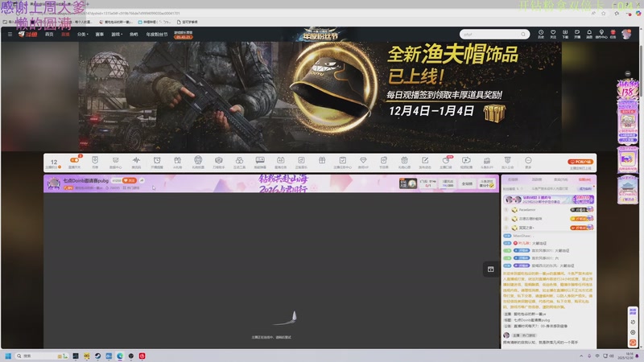Open the alarm clock icon in streamer toolbar
644x362 pixels.
click(157, 160)
